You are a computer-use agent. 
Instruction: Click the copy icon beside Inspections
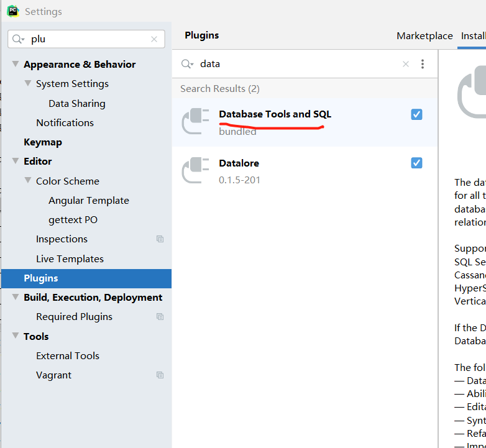point(160,239)
